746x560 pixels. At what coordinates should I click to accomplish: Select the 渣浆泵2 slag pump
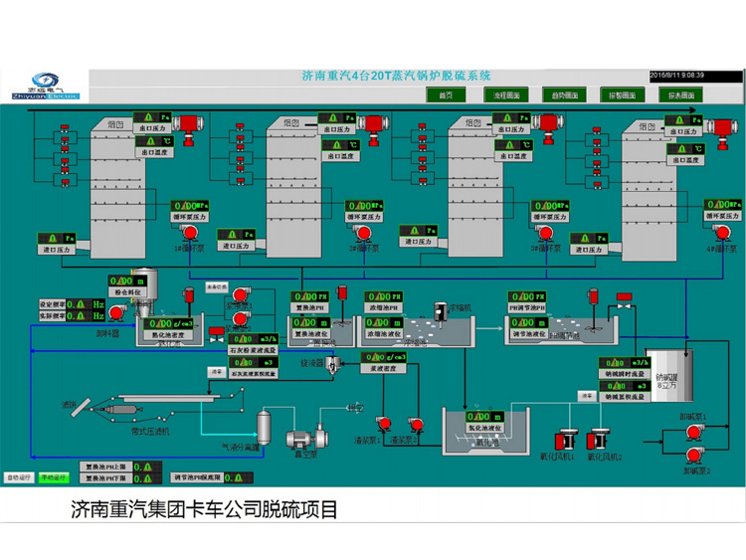[416, 424]
